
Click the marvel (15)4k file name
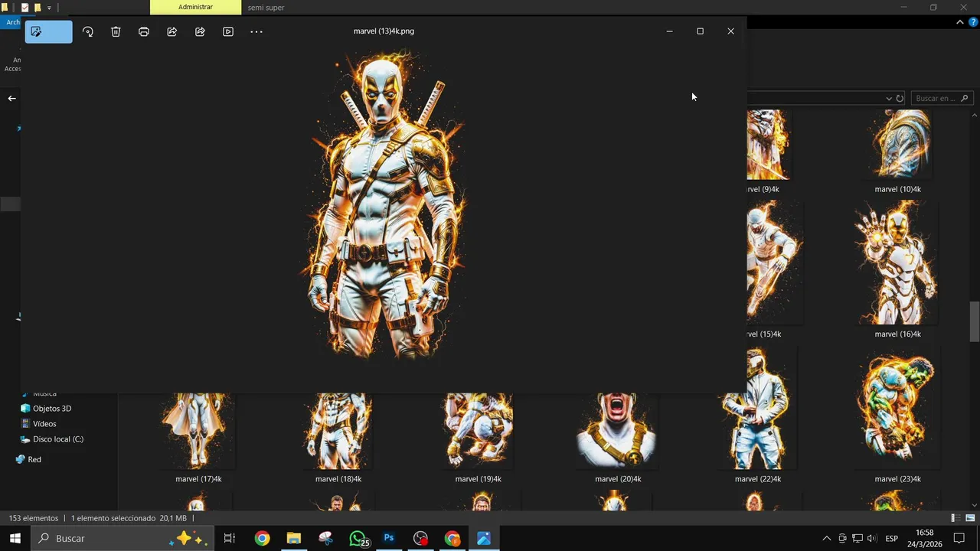(764, 334)
